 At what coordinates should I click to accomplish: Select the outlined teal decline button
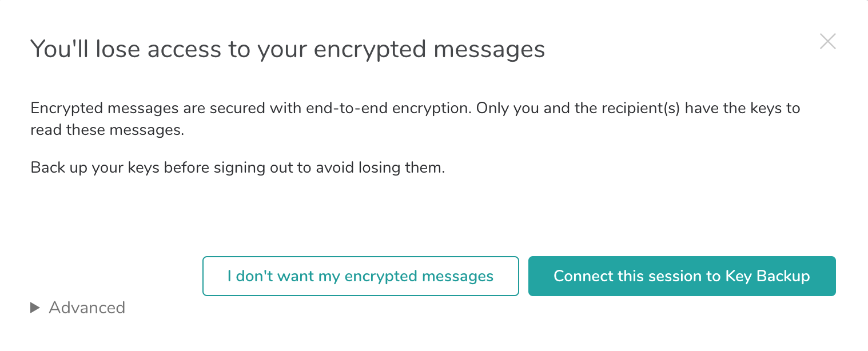[x=360, y=276]
